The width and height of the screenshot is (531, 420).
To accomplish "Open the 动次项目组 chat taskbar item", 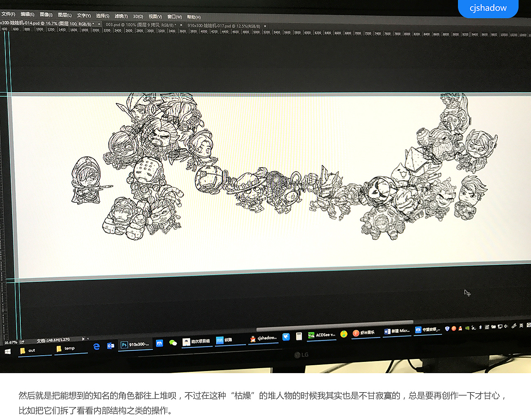I will pos(197,342).
